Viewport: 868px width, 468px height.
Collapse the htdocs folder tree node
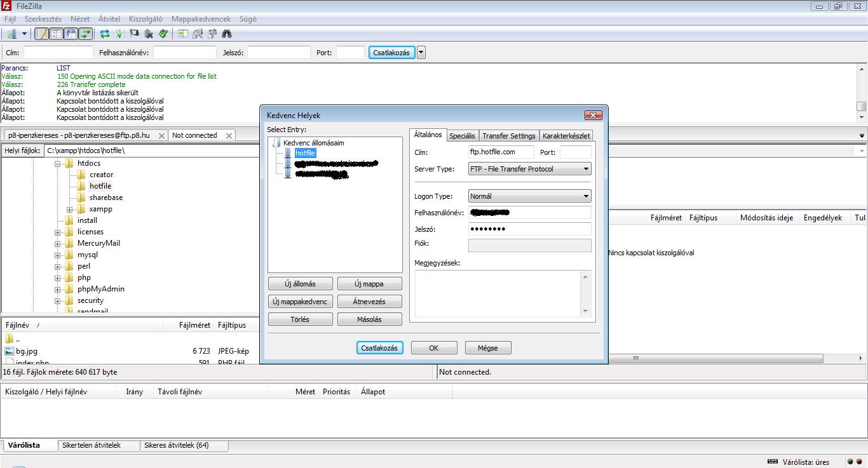click(x=57, y=163)
